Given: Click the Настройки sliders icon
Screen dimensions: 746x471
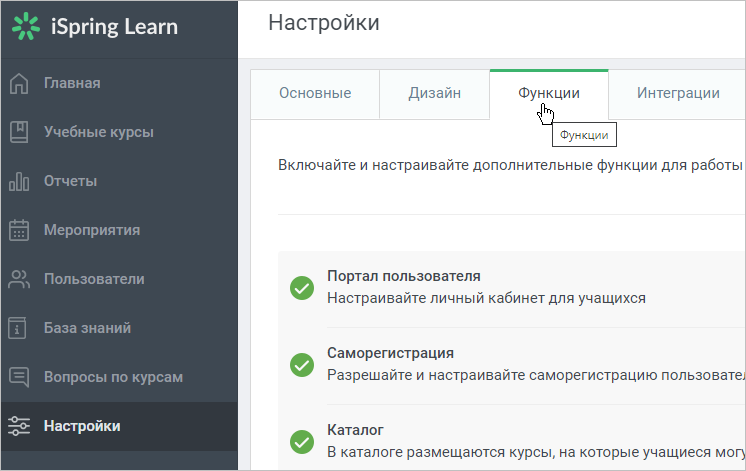Looking at the screenshot, I should (x=19, y=426).
